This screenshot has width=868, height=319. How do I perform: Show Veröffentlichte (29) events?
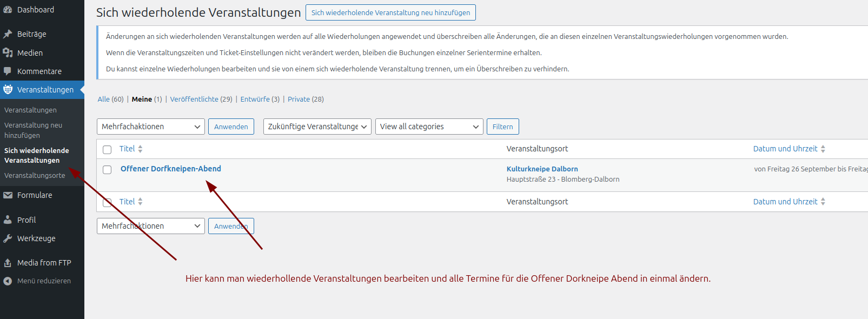click(x=201, y=99)
